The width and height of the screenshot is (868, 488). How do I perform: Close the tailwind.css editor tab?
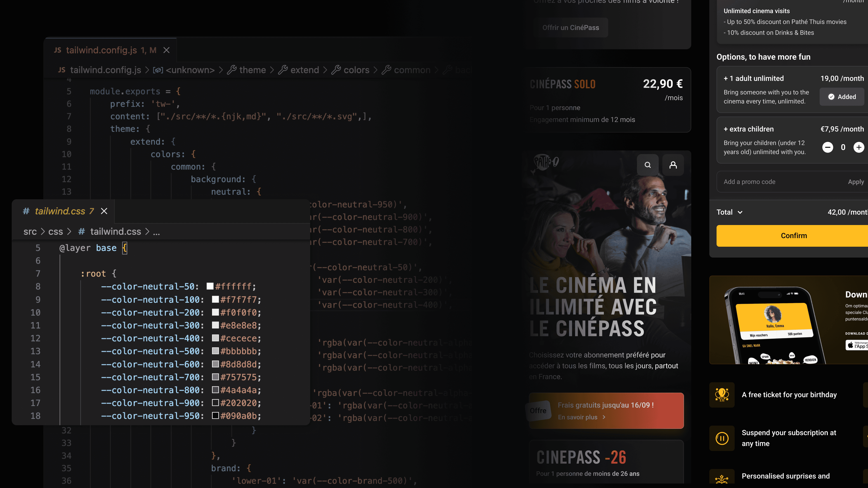point(104,211)
